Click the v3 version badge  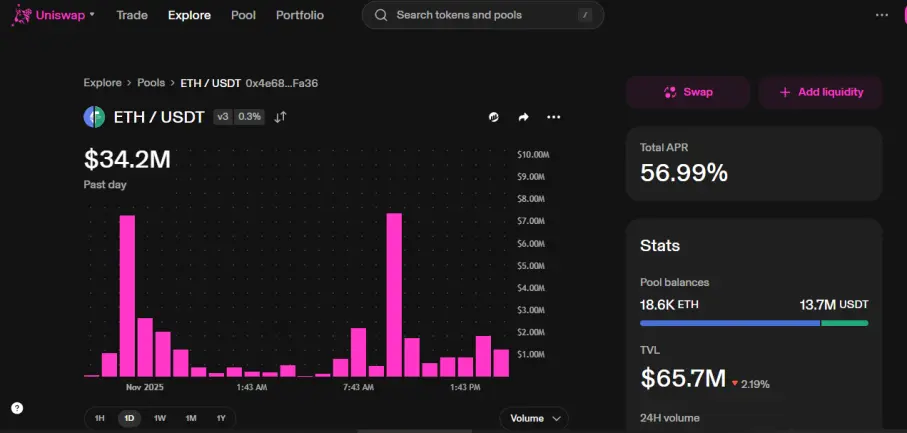[x=223, y=117]
